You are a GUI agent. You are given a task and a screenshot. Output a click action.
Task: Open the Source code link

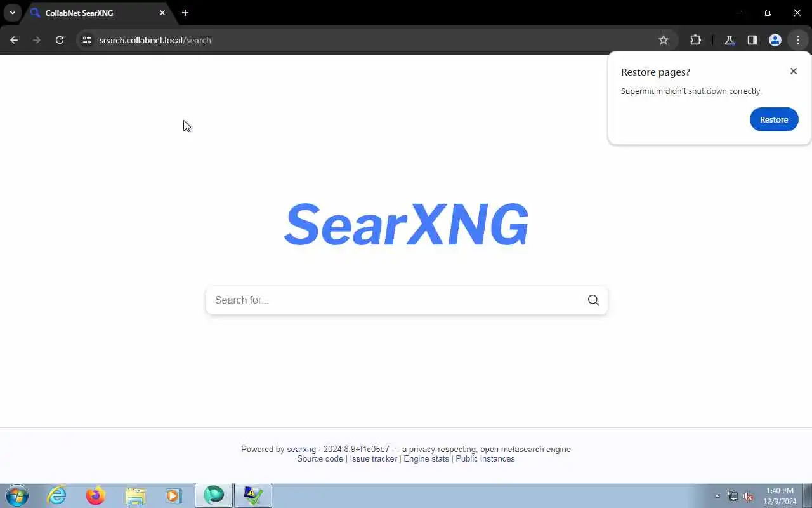(x=320, y=459)
